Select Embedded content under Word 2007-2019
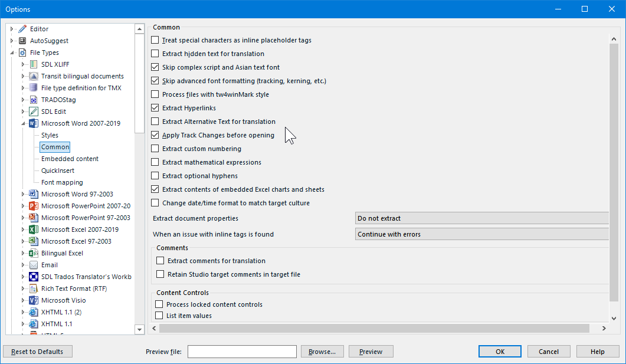Screen dimensions: 626x364 pyautogui.click(x=70, y=159)
